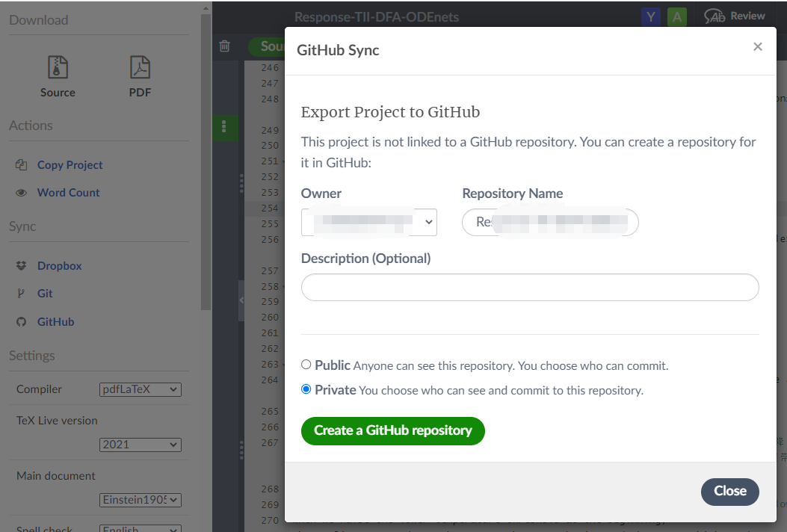Open the Owner dropdown in GitHub Sync

point(368,222)
